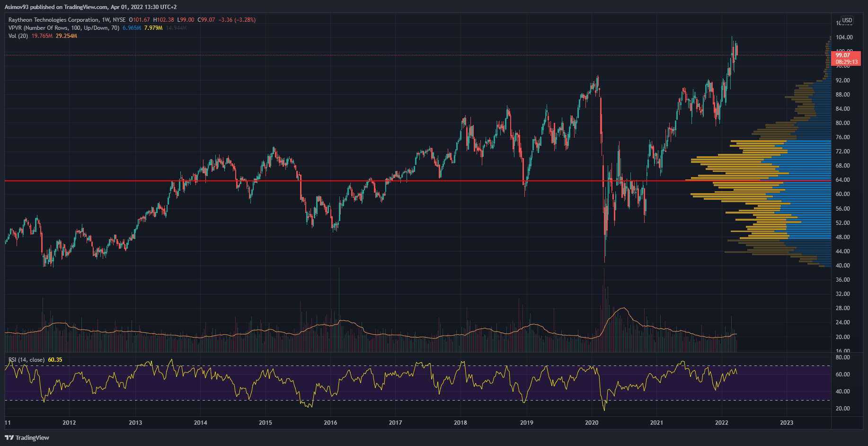The width and height of the screenshot is (868, 446).
Task: Select the Vol (20) indicator legend
Action: coord(18,36)
